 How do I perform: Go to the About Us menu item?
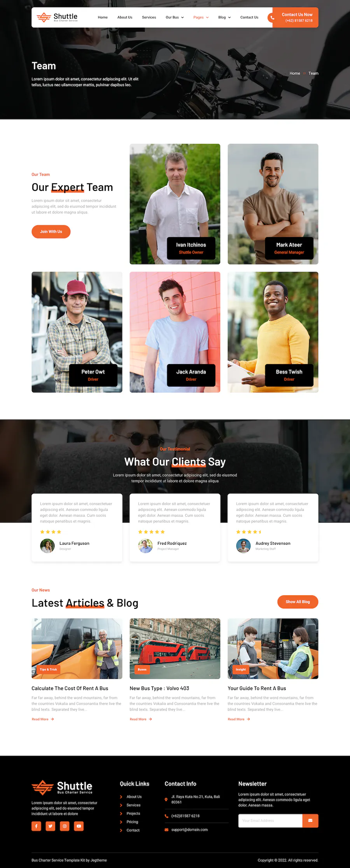tap(125, 17)
